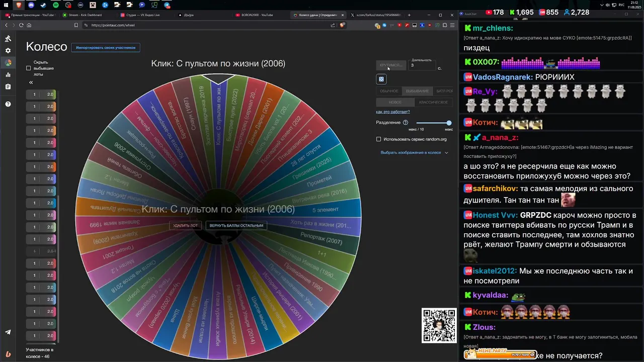Click Удалить лот button
644x362 pixels.
(x=185, y=225)
